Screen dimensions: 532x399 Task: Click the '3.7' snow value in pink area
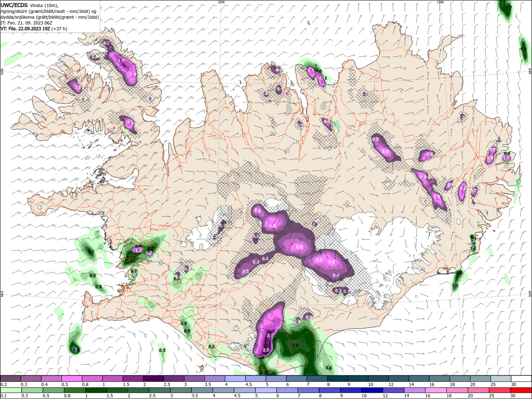pos(269,336)
